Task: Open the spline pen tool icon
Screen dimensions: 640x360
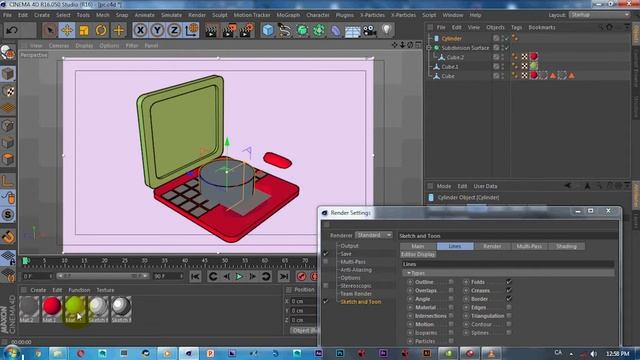Action: [x=284, y=30]
